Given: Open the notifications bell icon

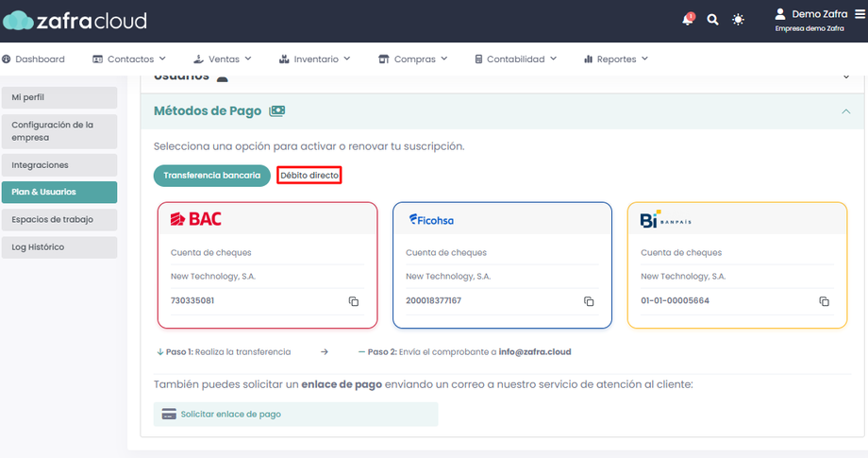Looking at the screenshot, I should pyautogui.click(x=688, y=20).
